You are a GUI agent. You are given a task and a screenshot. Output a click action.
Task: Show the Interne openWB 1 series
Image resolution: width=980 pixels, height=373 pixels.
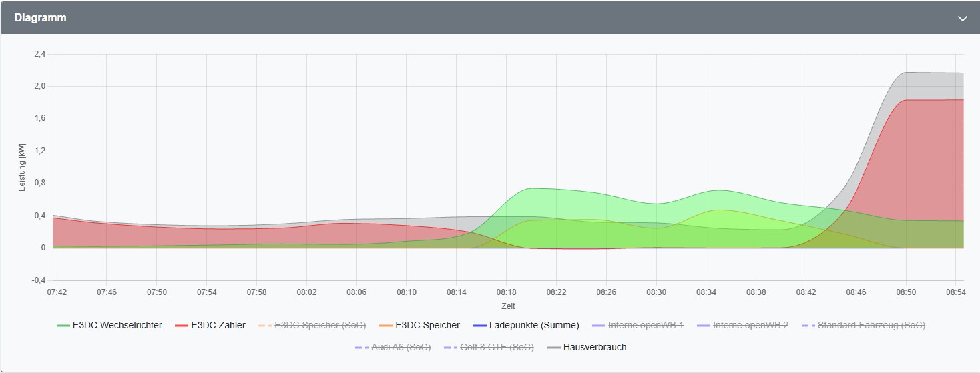point(638,326)
